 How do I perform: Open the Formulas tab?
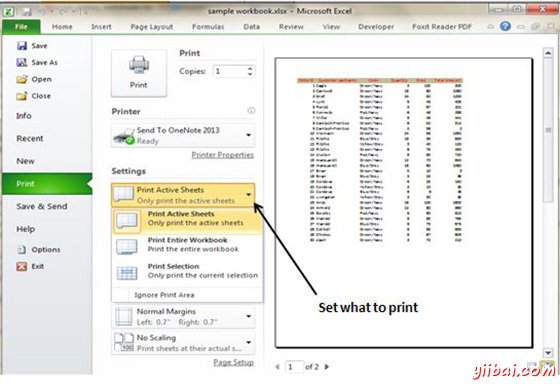pyautogui.click(x=208, y=27)
